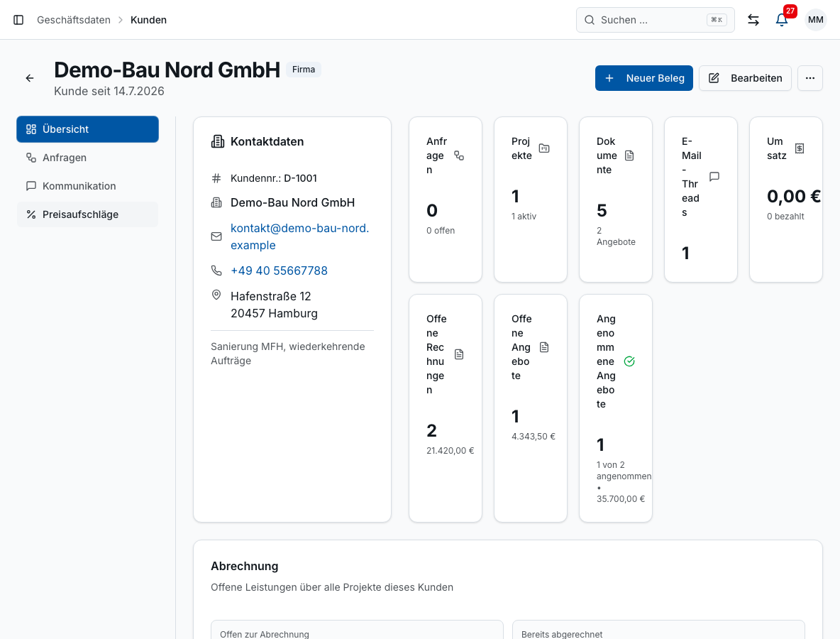Toggle the sidebar panel icon
This screenshot has height=639, width=840.
click(18, 20)
